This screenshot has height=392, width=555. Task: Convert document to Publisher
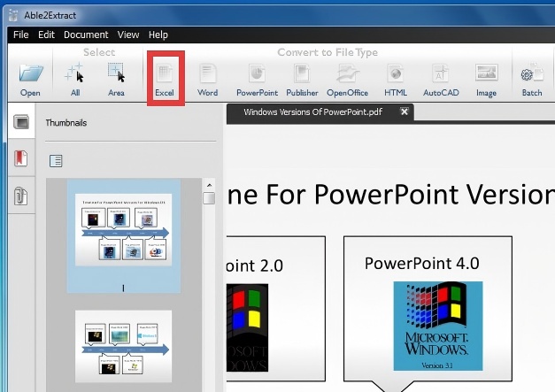pyautogui.click(x=302, y=80)
